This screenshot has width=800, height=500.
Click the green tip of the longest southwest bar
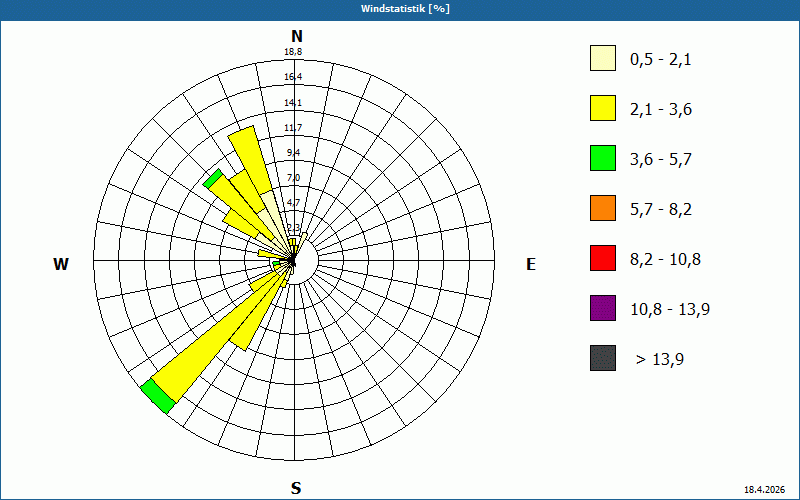(158, 396)
